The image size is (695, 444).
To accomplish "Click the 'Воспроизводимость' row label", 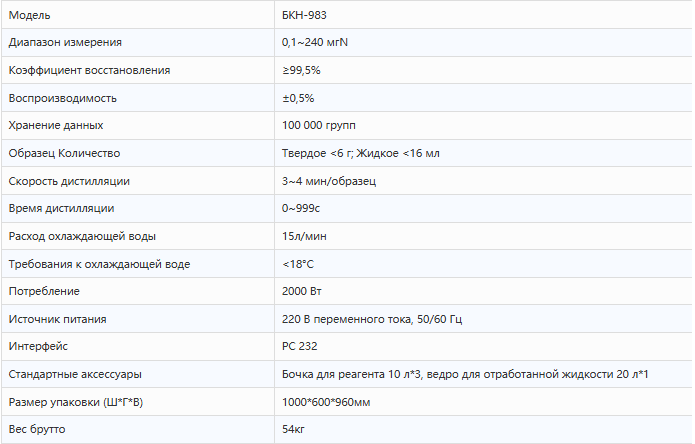I will pyautogui.click(x=63, y=98).
